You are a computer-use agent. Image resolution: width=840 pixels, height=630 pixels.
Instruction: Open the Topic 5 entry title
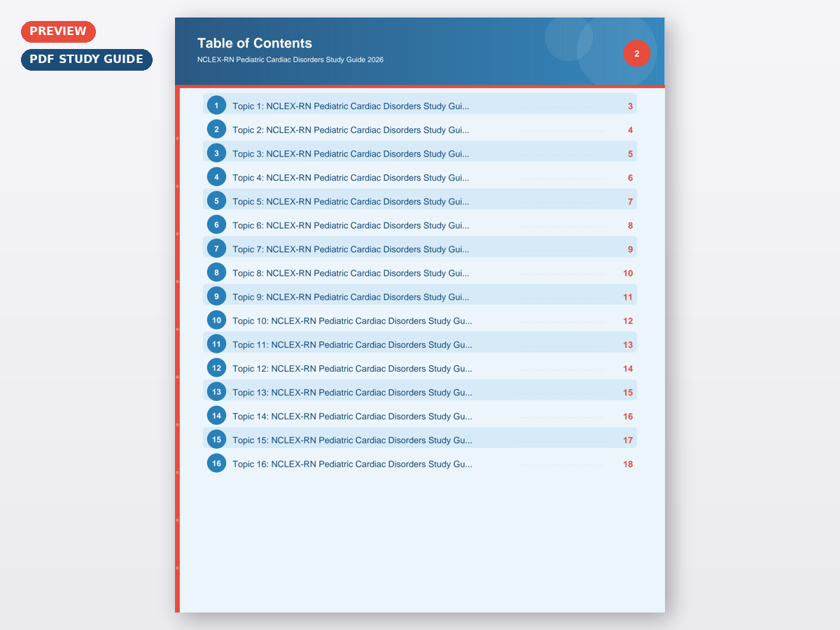click(x=351, y=202)
